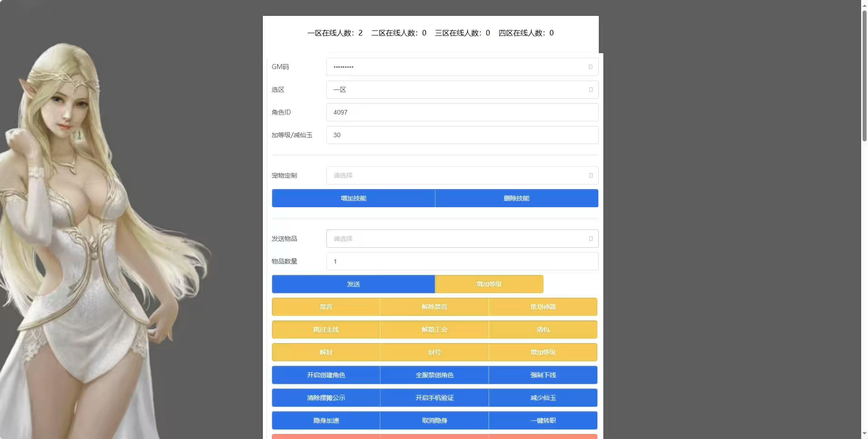
Task: Click the 清除摆摊公示 button
Action: [x=326, y=398]
